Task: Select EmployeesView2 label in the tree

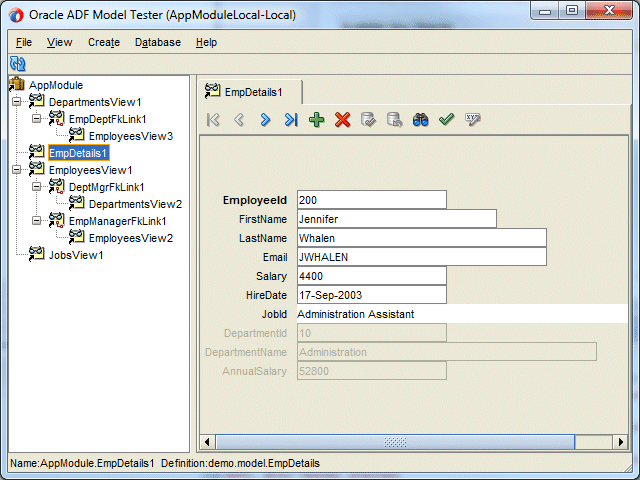Action: pyautogui.click(x=131, y=238)
